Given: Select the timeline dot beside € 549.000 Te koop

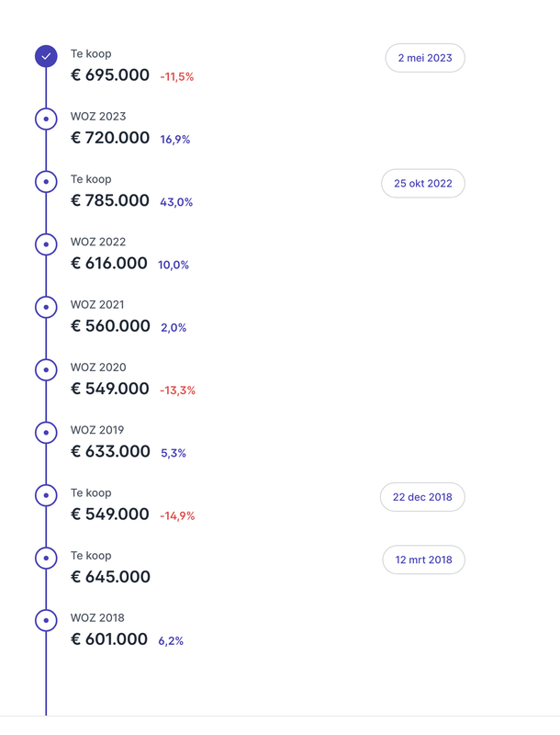Looking at the screenshot, I should click(46, 495).
